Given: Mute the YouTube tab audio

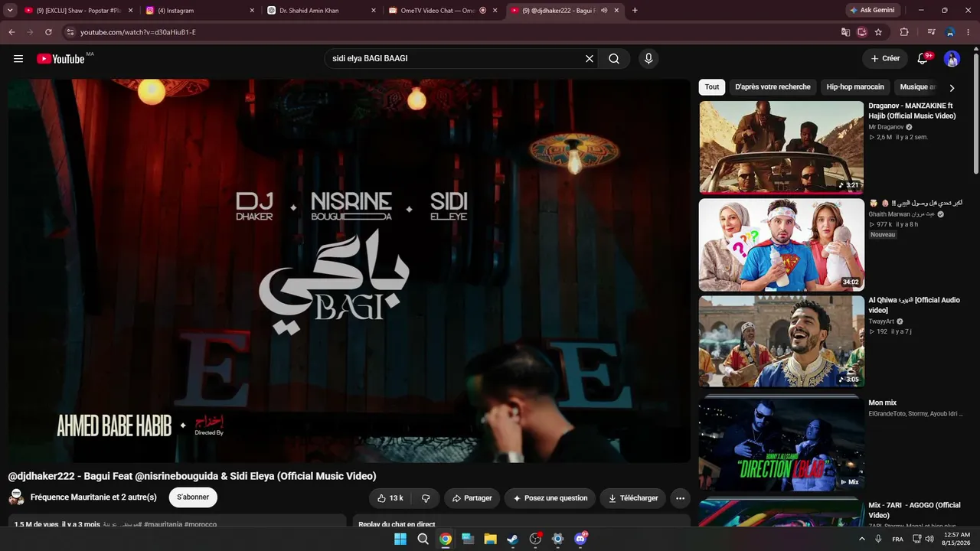Looking at the screenshot, I should pos(604,11).
